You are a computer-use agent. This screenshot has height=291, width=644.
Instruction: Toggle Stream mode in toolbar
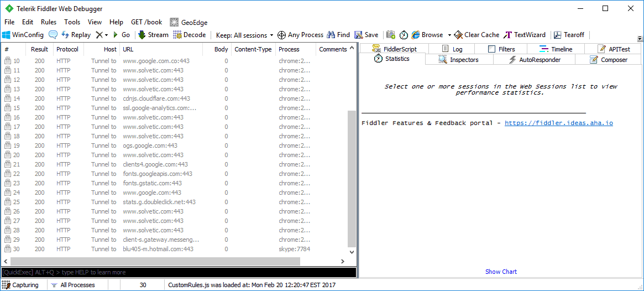[x=153, y=35]
